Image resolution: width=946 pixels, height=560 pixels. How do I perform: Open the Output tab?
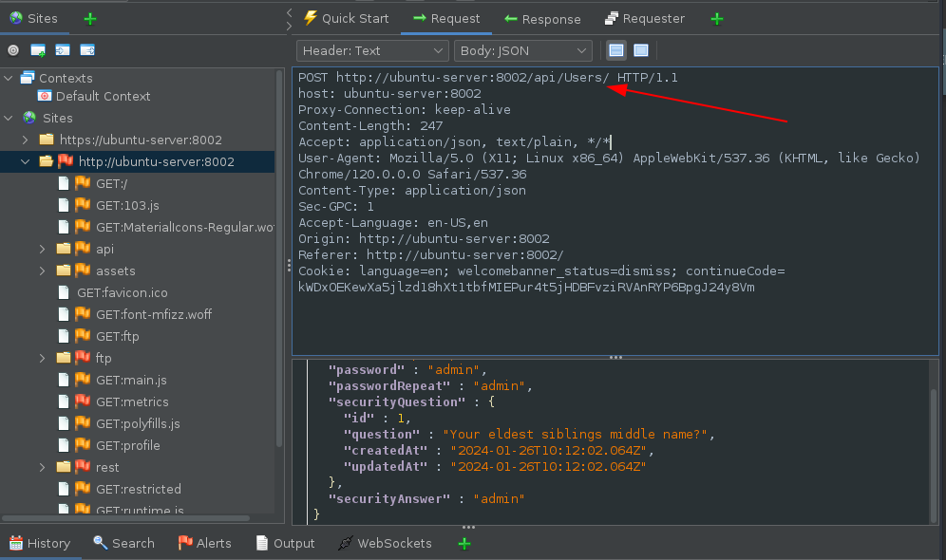(285, 544)
